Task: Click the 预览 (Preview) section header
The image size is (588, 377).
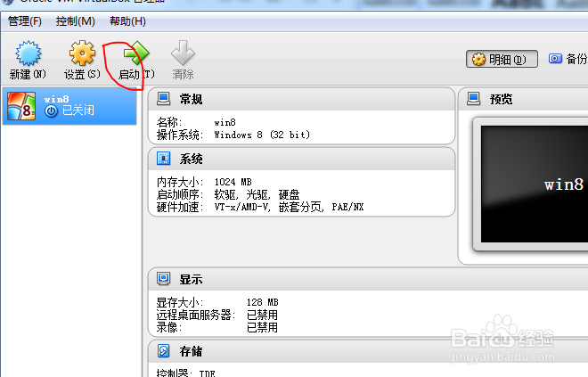Action: [x=524, y=99]
